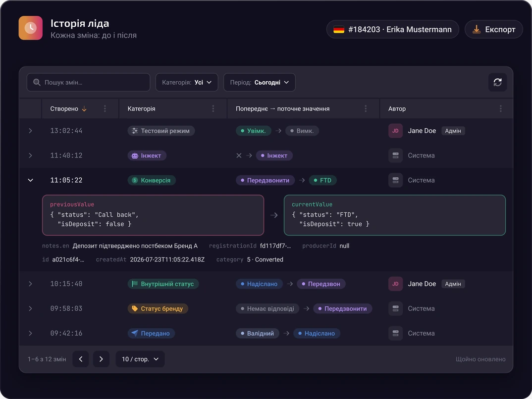The image size is (532, 399).
Task: Click the dollar icon in Конверсія tag
Action: point(135,180)
